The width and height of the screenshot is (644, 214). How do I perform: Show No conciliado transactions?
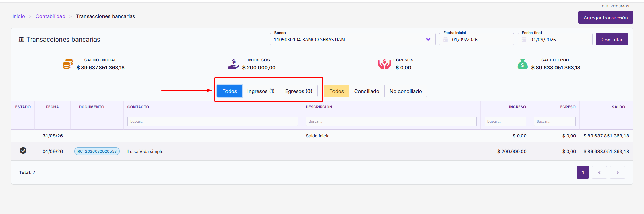(406, 91)
